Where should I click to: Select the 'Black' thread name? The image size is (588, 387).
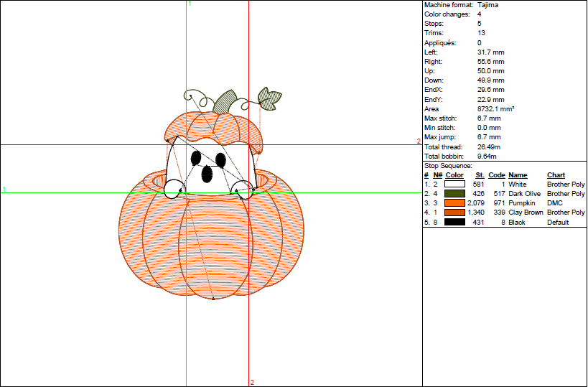pyautogui.click(x=516, y=222)
